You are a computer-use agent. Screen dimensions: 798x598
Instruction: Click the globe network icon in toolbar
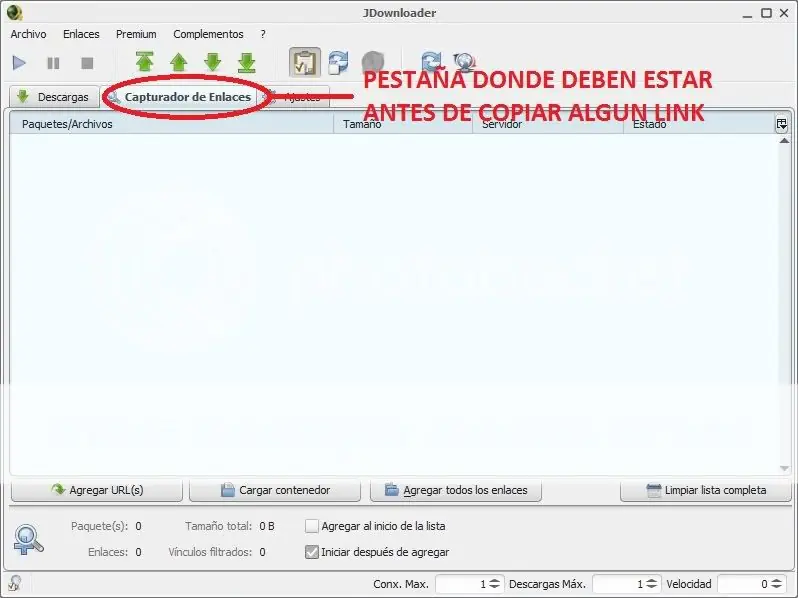(464, 62)
